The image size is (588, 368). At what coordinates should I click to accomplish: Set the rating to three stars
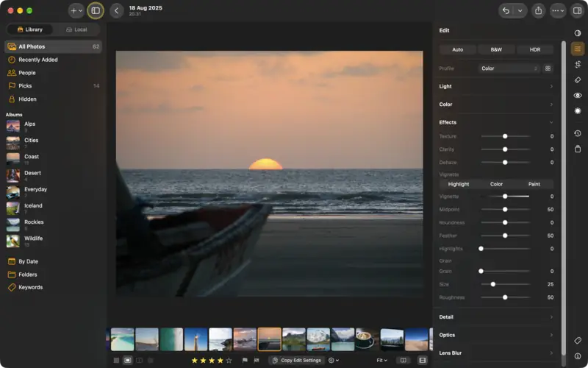[x=212, y=361]
